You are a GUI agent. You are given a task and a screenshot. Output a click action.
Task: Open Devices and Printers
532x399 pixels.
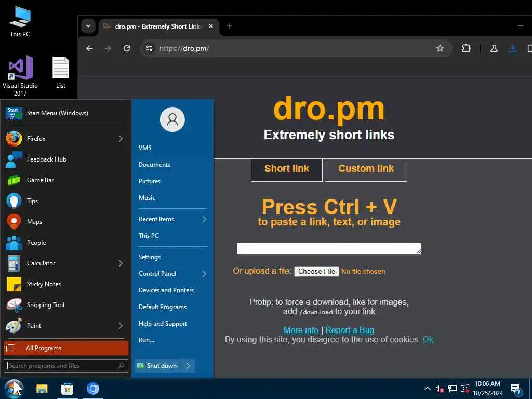point(166,290)
